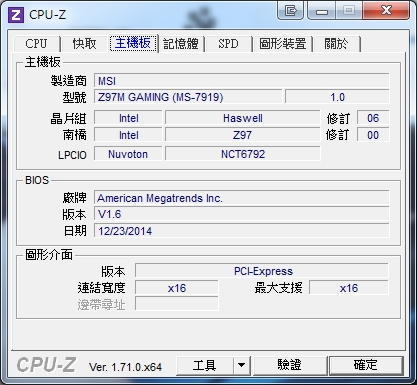Screen dimensions: 417x385
Task: Minimize the CPU-Z window
Action: pos(322,11)
